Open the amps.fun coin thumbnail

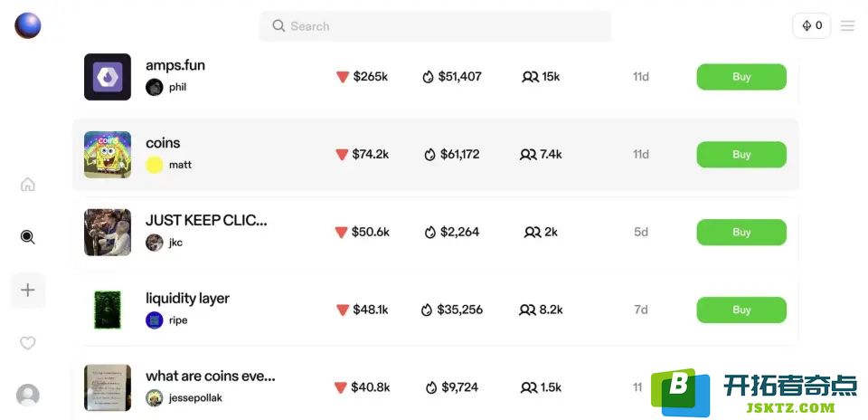(108, 77)
